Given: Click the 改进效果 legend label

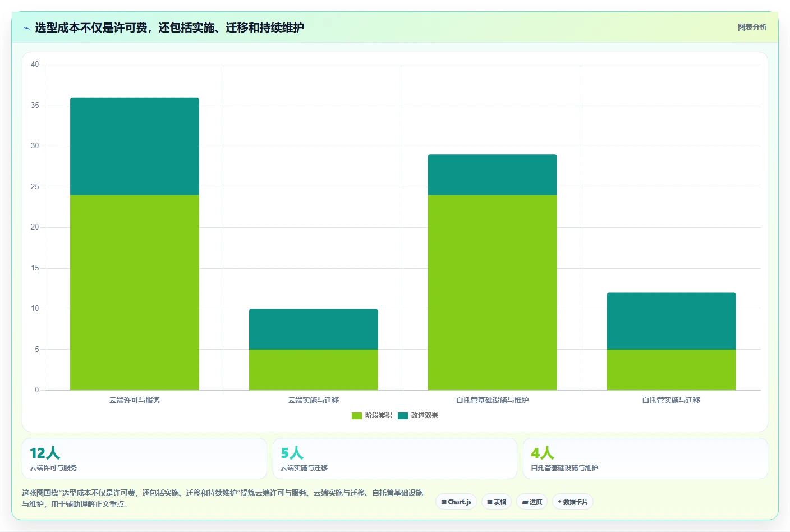Looking at the screenshot, I should 425,415.
